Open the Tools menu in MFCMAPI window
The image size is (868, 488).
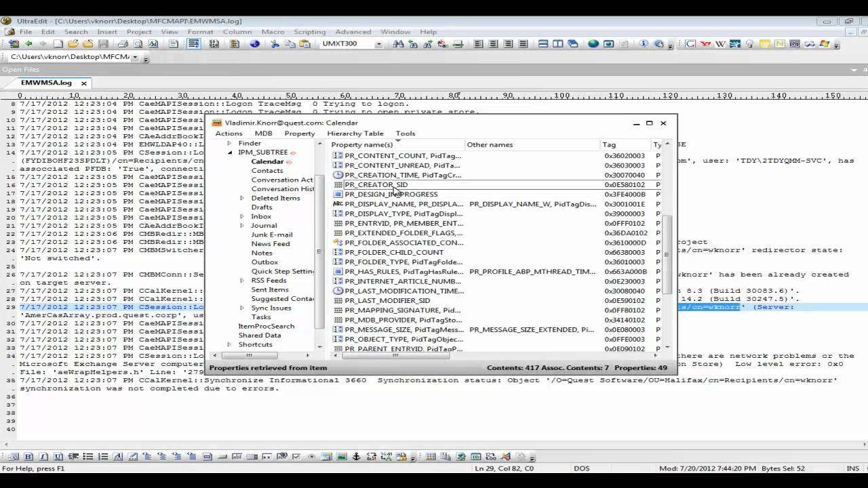point(406,134)
